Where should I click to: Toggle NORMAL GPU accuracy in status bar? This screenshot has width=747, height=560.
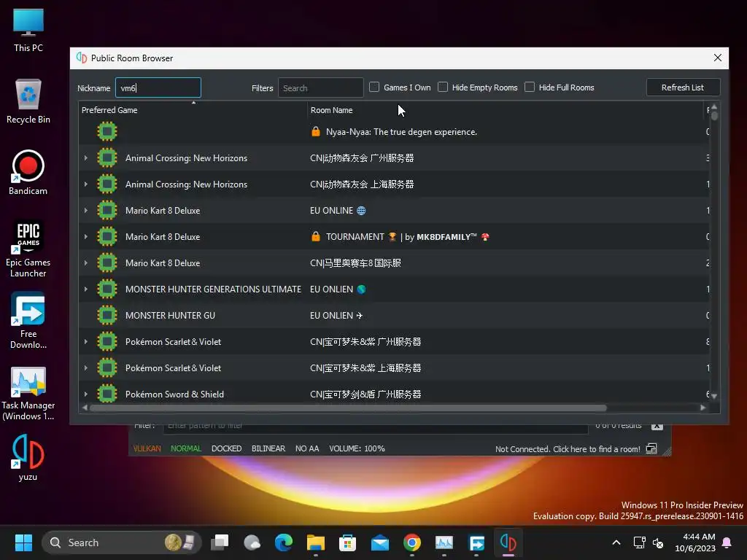coord(186,448)
